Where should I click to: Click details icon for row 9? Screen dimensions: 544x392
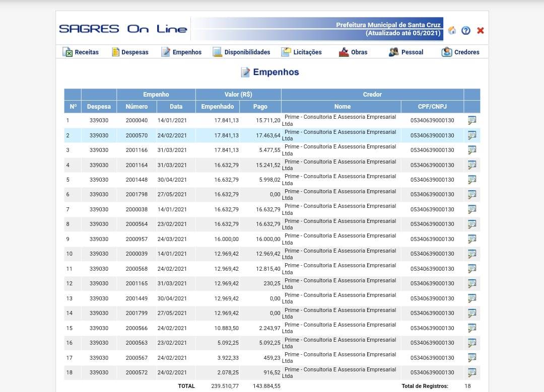472,239
